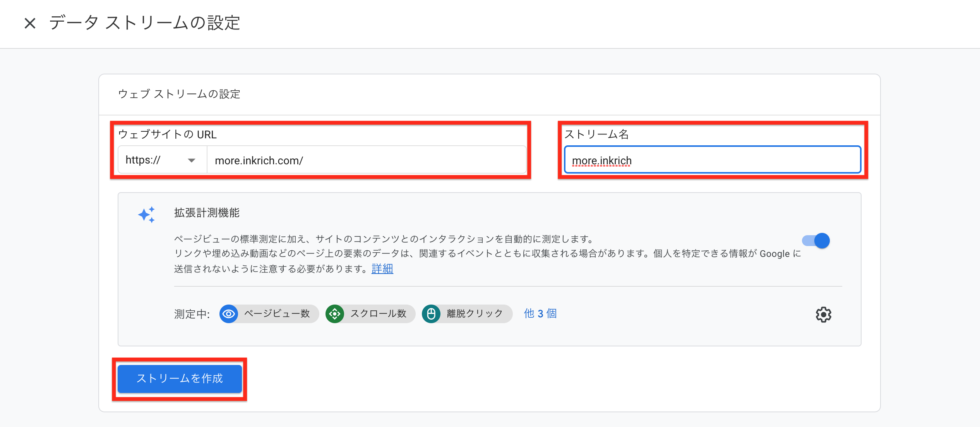Click the sparkle enhanced measurement icon
Screen dimensions: 980x427
(147, 214)
